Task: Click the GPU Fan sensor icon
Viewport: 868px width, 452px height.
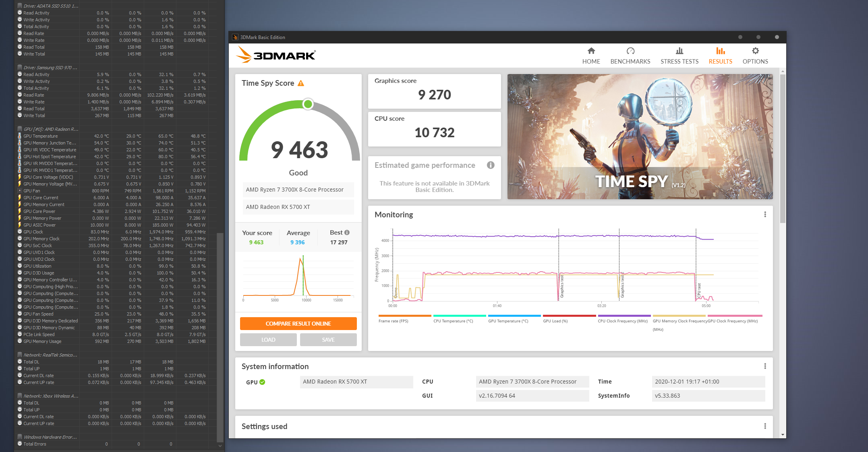Action: [19, 191]
